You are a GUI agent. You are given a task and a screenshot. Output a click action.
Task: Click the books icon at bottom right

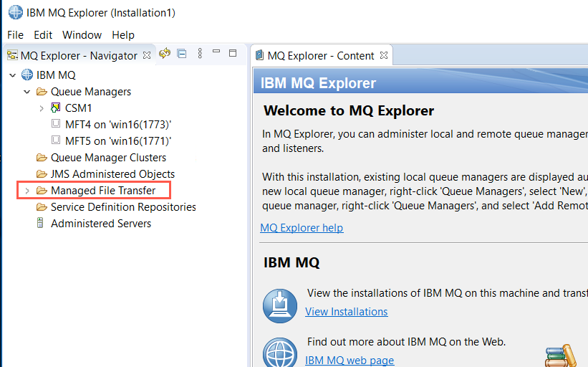[x=561, y=356]
